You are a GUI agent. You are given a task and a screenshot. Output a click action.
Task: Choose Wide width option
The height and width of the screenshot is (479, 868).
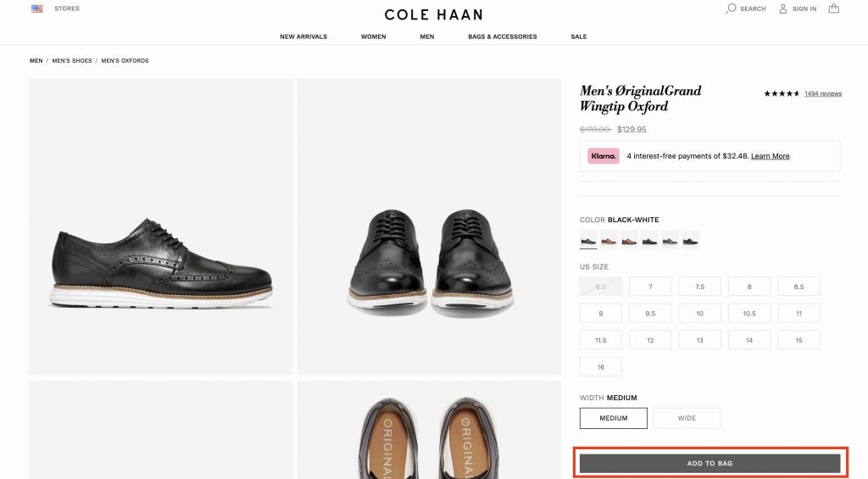pyautogui.click(x=687, y=418)
